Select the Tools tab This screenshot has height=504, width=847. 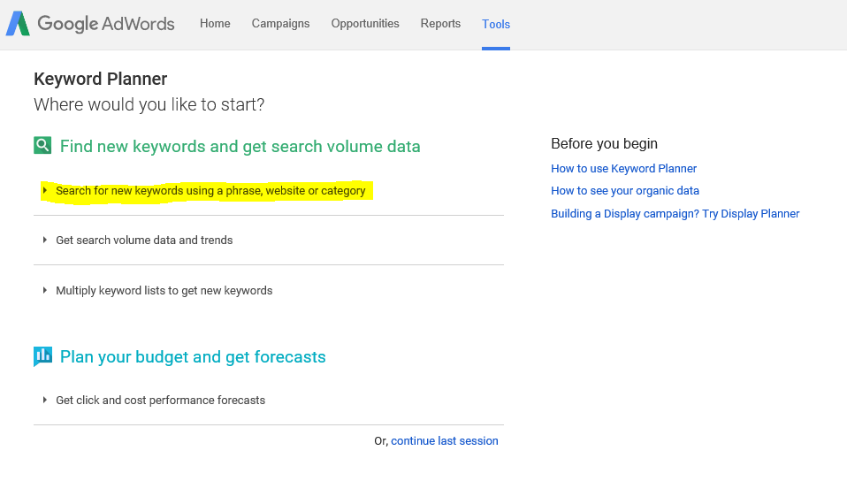(496, 24)
